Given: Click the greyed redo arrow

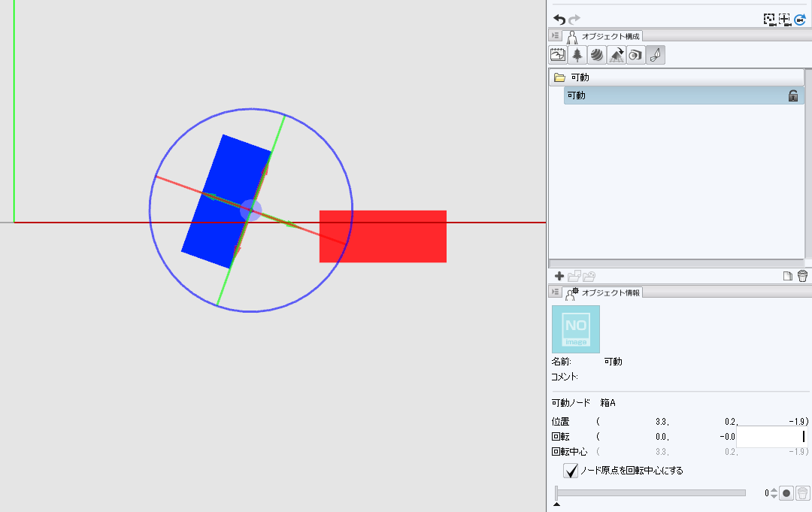Looking at the screenshot, I should click(574, 19).
